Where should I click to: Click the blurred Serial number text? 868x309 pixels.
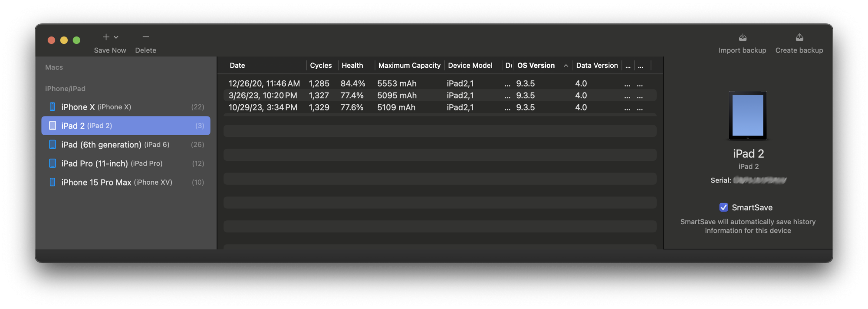[760, 180]
